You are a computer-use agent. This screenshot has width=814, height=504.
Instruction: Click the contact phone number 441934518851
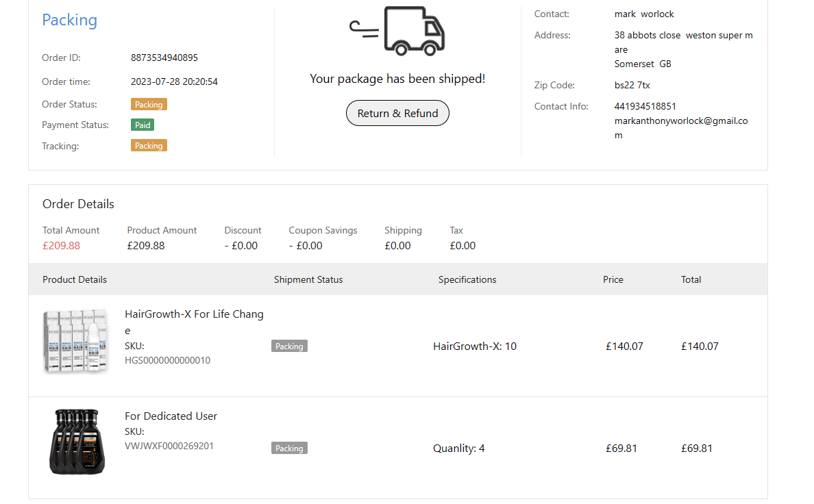(645, 107)
